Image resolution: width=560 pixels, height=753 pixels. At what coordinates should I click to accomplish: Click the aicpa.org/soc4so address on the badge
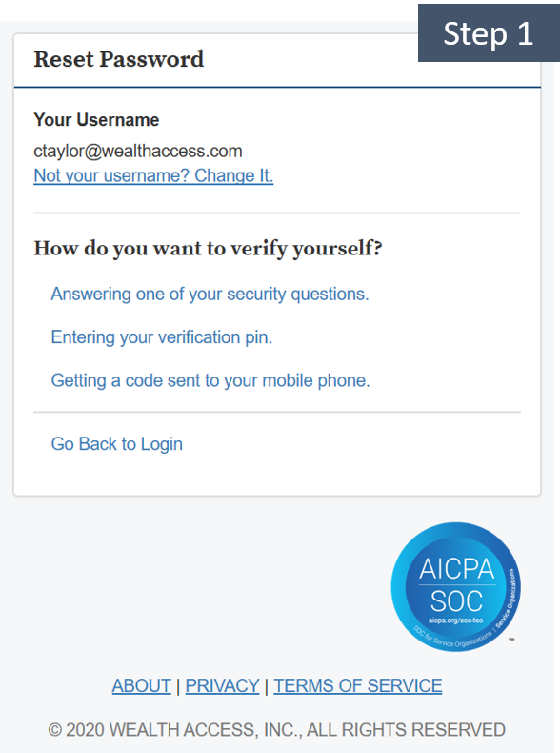tap(455, 621)
